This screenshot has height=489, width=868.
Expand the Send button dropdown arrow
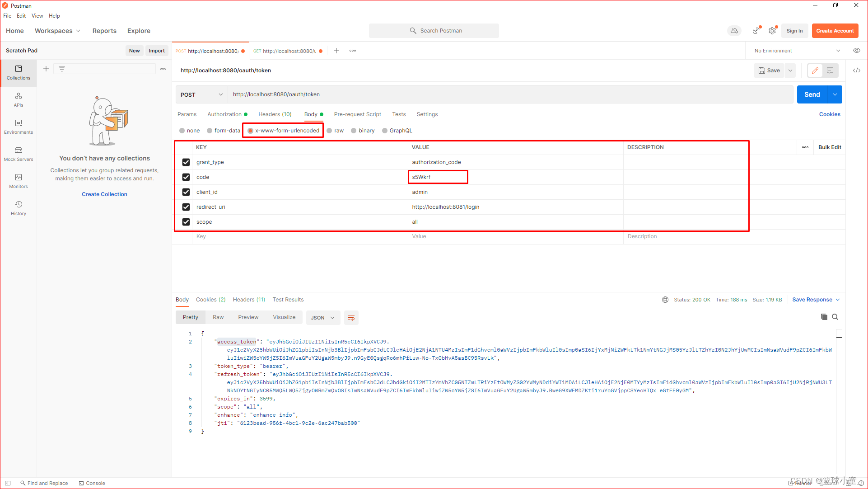[x=835, y=94]
